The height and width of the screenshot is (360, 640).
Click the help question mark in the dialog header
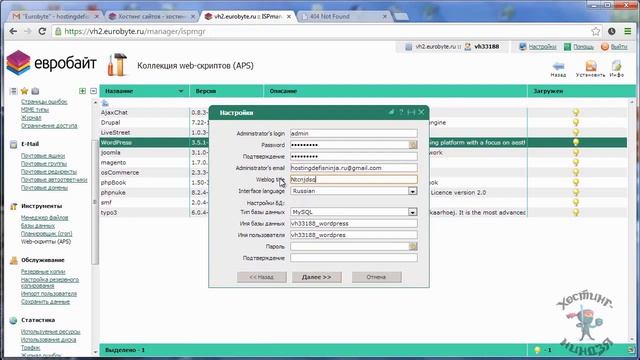[x=401, y=112]
